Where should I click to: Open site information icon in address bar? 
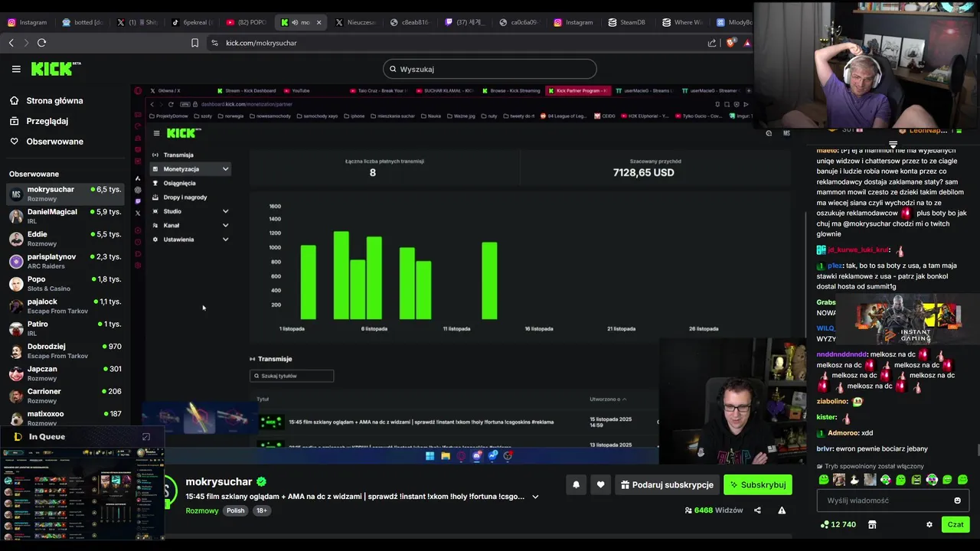pos(214,43)
